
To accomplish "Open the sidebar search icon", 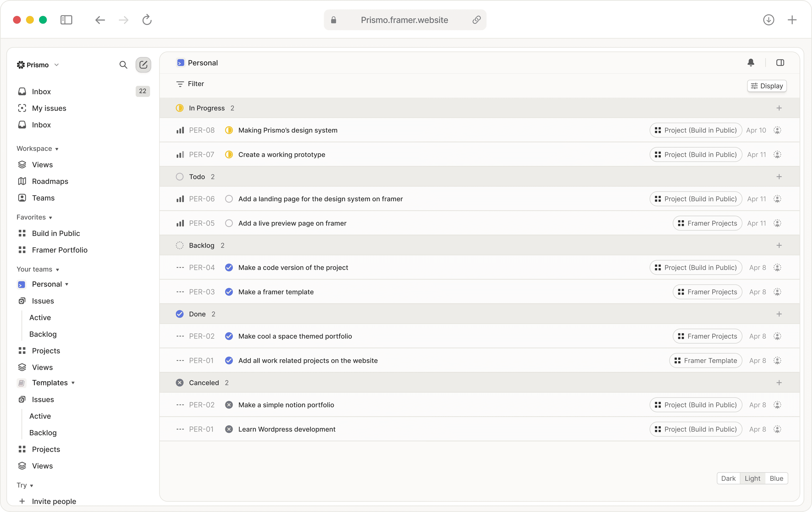I will 123,65.
